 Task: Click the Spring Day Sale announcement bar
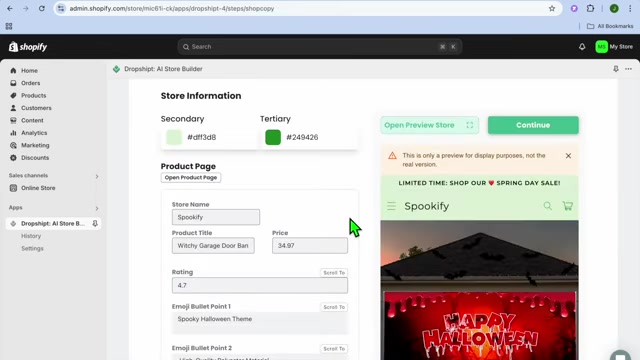(x=479, y=183)
